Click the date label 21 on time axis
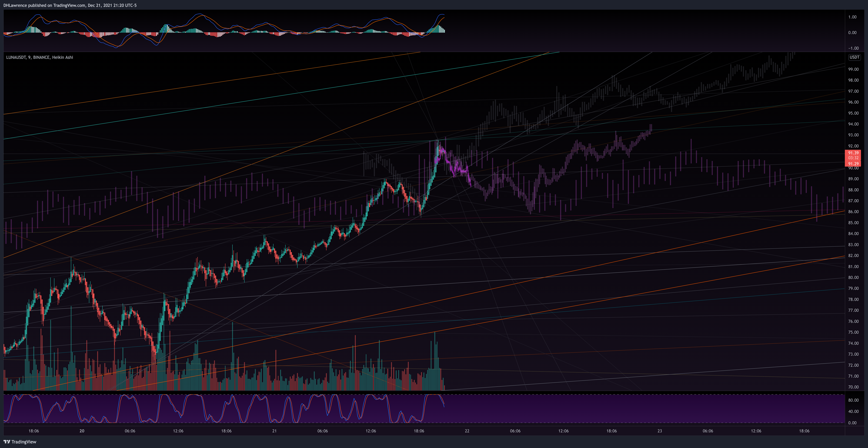The image size is (868, 448). point(274,431)
